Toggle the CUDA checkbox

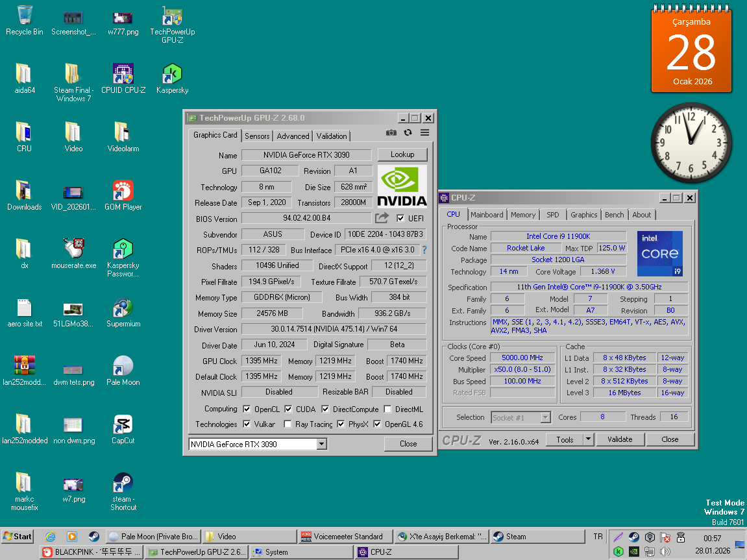click(288, 409)
